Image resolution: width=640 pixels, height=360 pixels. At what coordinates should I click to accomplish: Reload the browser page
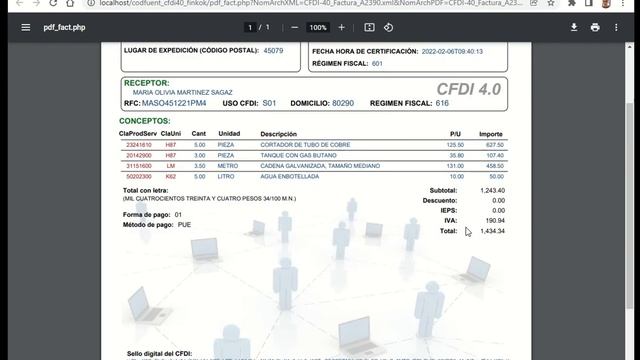coord(53,3)
